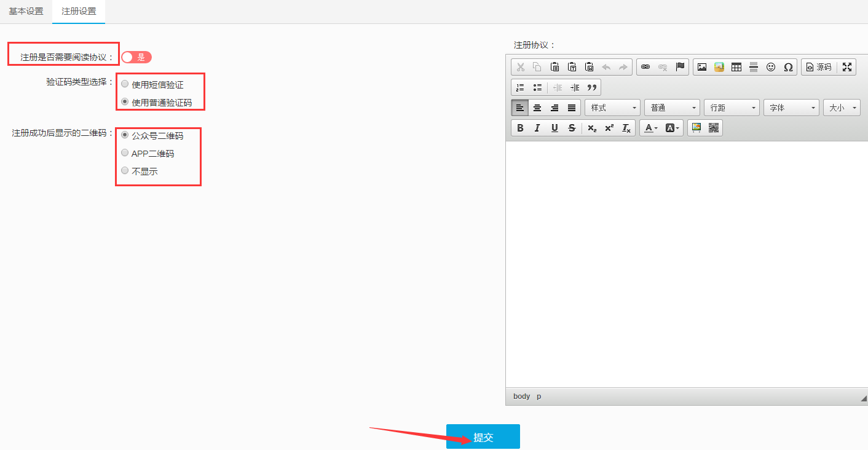
Task: Center align the text
Action: 537,108
